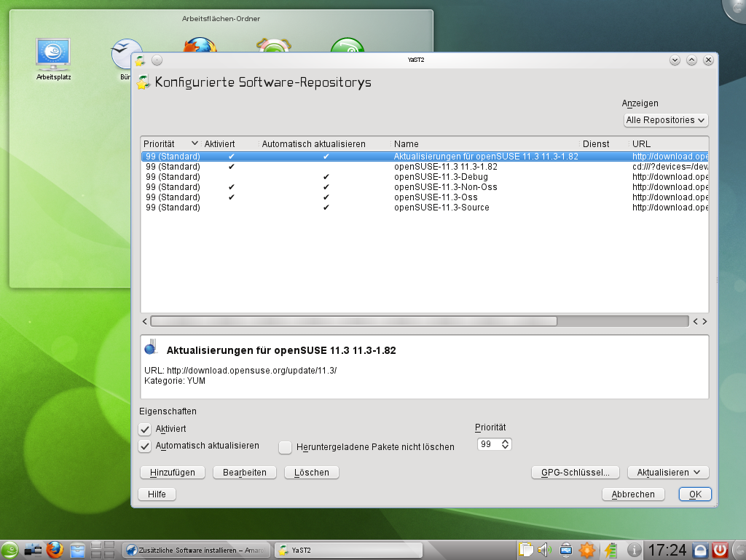Click the Priorität spin box field
This screenshot has height=560, width=746.
[489, 444]
